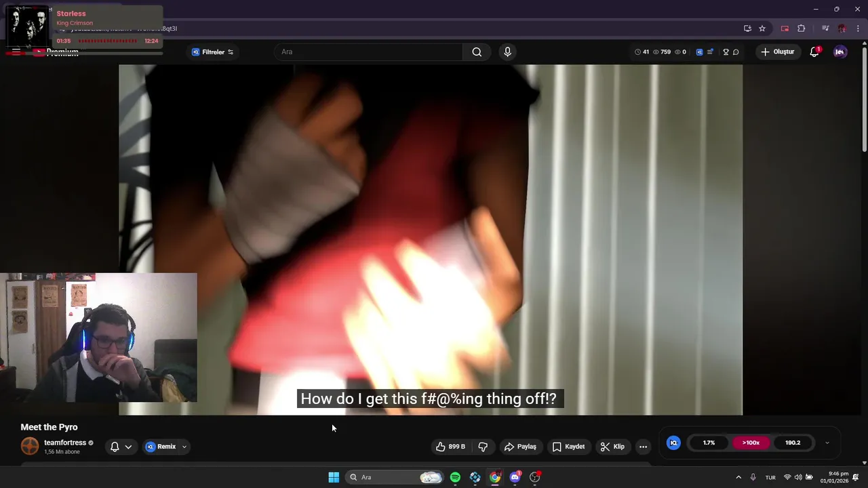Viewport: 868px width, 488px height.
Task: Like the video with 899 B thumbs-up
Action: coord(451,447)
